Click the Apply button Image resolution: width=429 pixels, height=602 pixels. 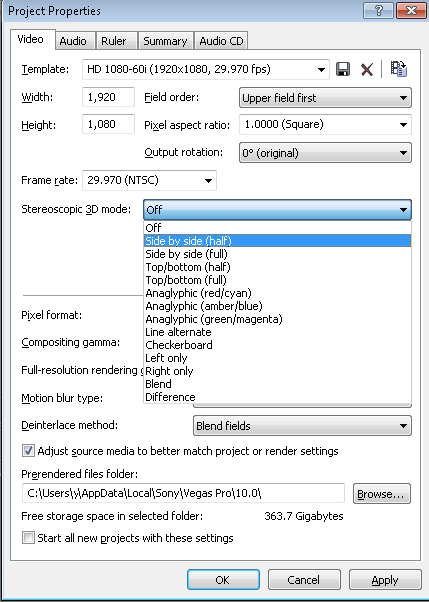point(385,579)
